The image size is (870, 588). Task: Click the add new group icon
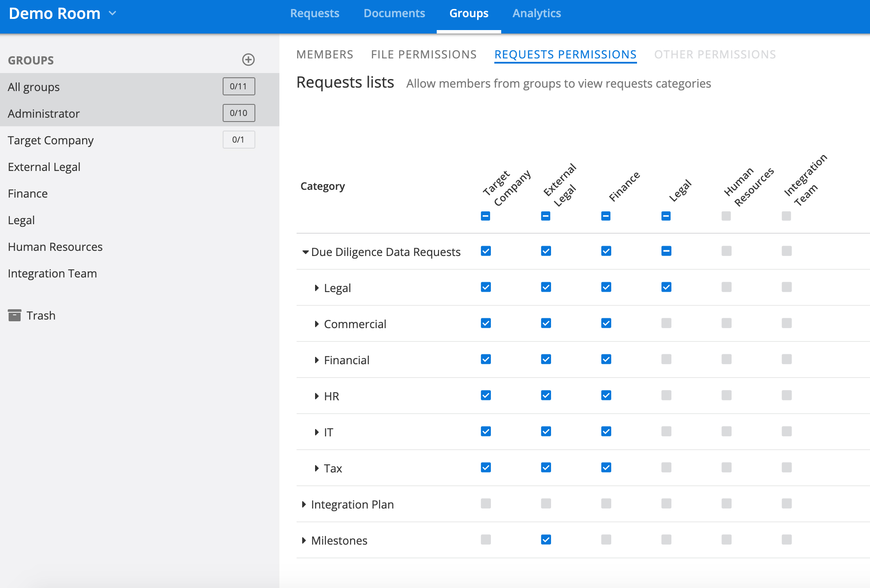click(248, 60)
